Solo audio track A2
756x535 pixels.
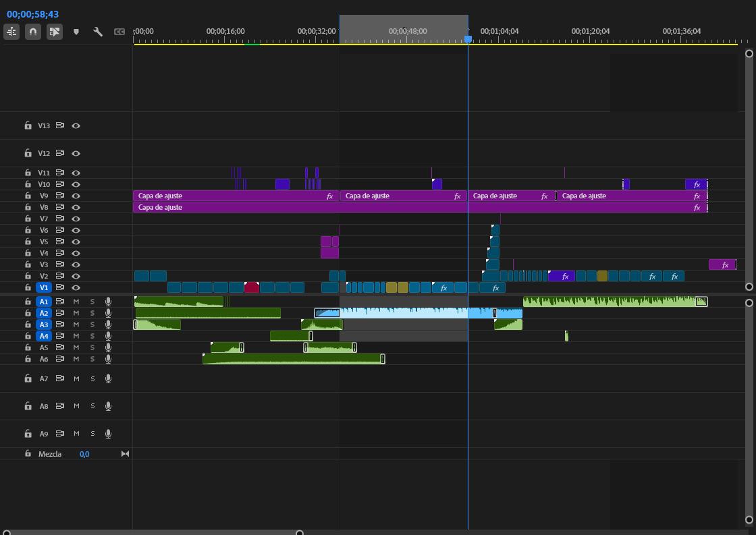point(92,313)
